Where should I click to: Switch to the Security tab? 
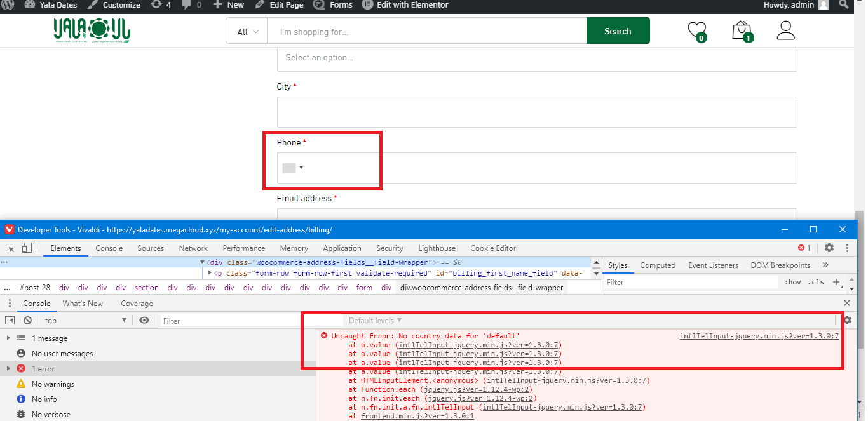[390, 248]
